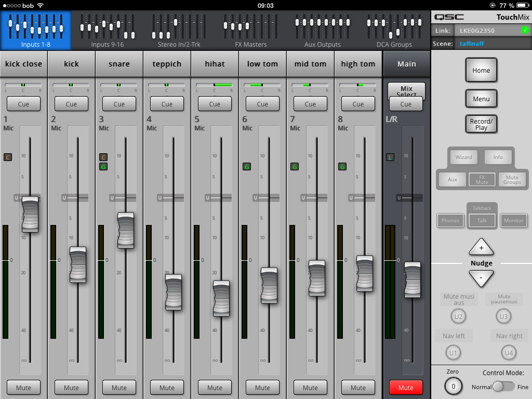This screenshot has height=399, width=532.
Task: Mute the mid tom channel 7
Action: point(311,388)
